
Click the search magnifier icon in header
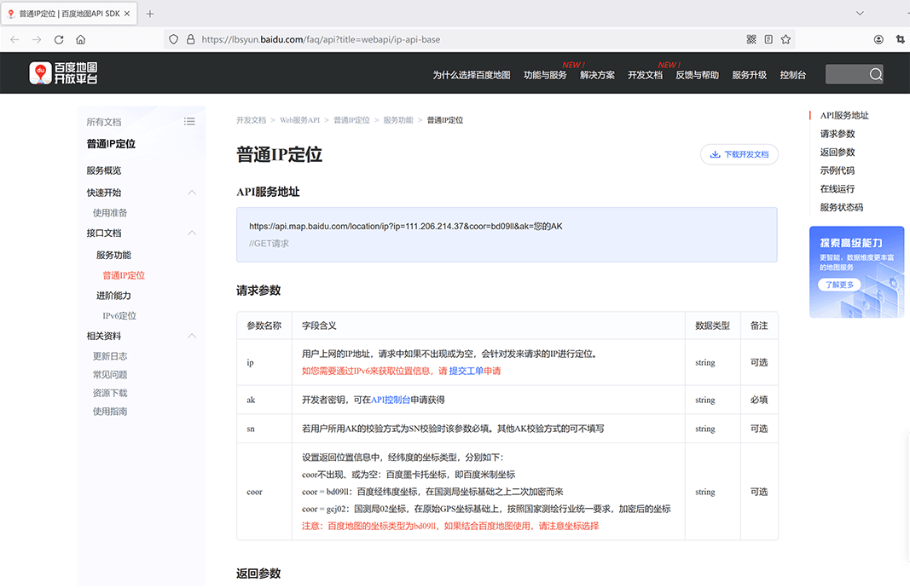point(875,75)
